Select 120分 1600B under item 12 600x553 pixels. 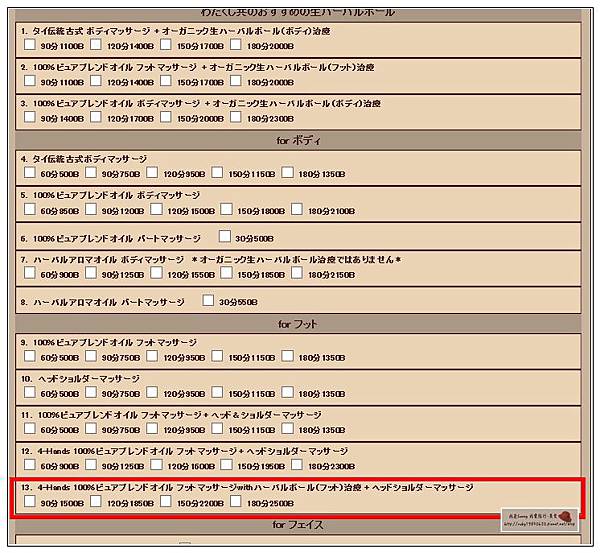tap(156, 465)
